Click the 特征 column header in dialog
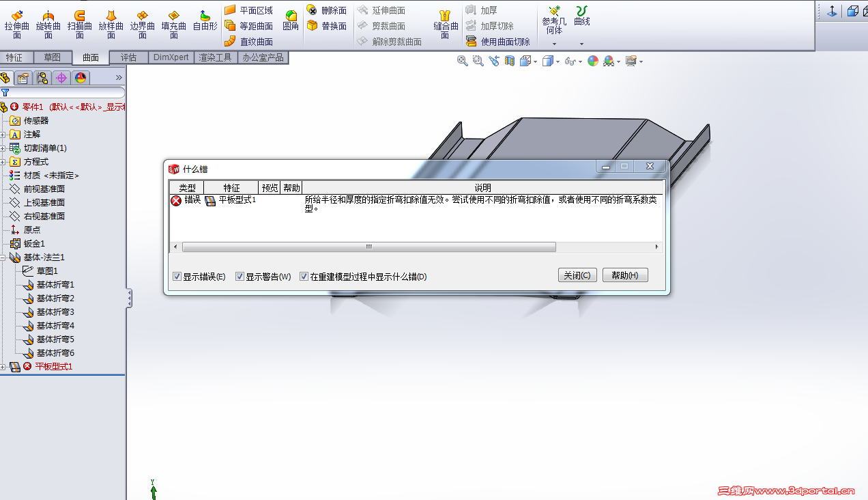The height and width of the screenshot is (500, 868). [231, 187]
